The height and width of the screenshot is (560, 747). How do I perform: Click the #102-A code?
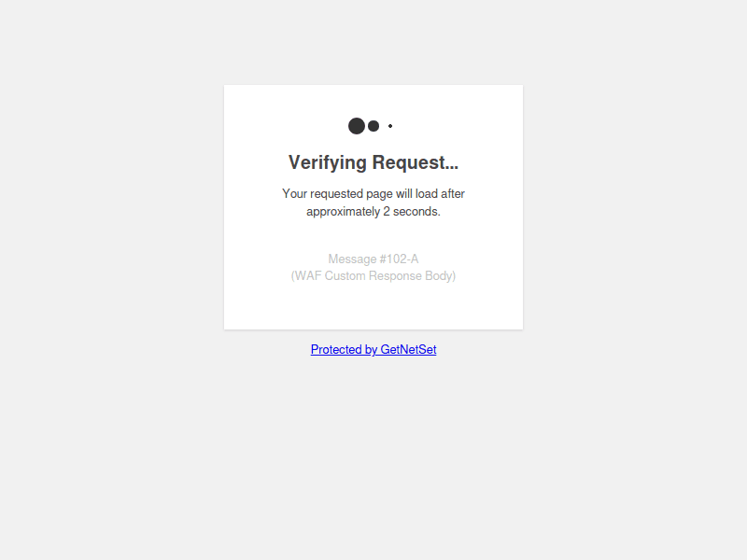coord(400,259)
